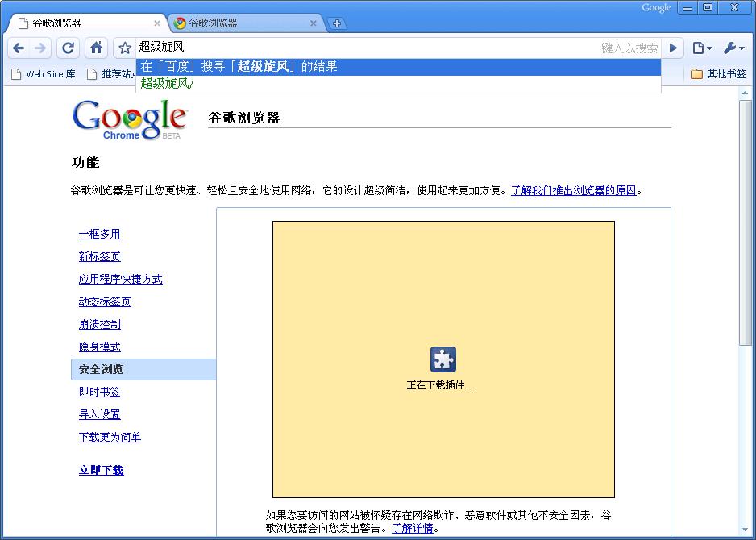The height and width of the screenshot is (540, 756).
Task: Close the first 谷歌浏览器 tab
Action: point(156,23)
